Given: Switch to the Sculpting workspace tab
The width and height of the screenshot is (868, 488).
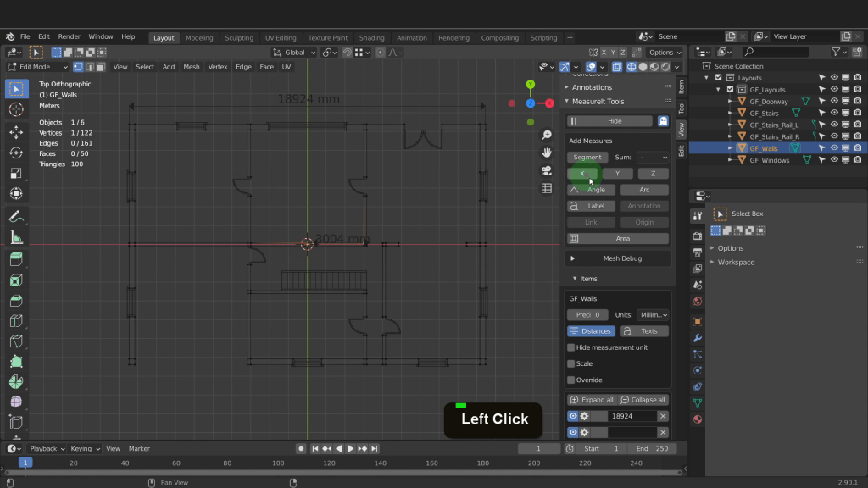Looking at the screenshot, I should click(x=239, y=37).
